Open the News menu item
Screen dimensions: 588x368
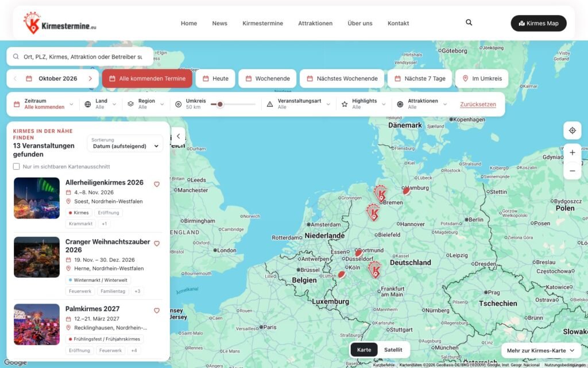click(x=219, y=23)
